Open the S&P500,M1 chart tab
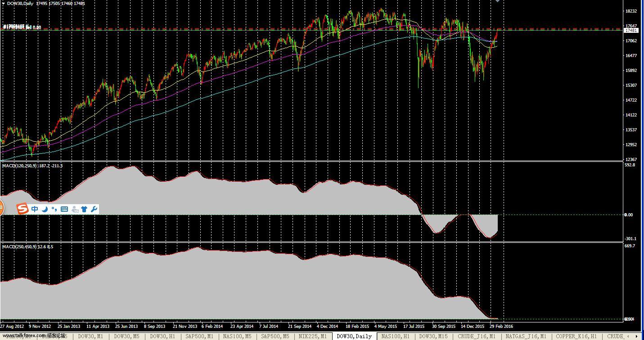Viewport: 644px width, 340px height. pos(200,336)
